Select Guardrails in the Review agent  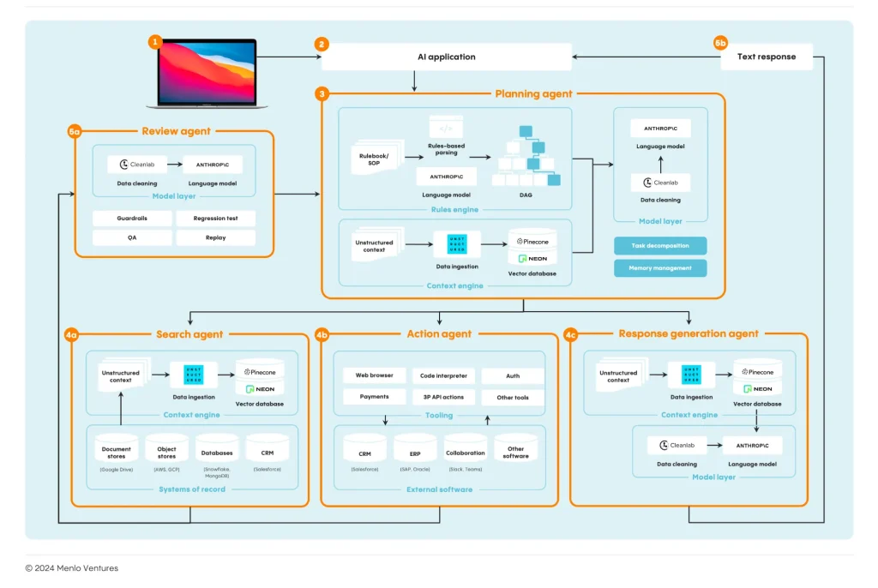(x=131, y=219)
